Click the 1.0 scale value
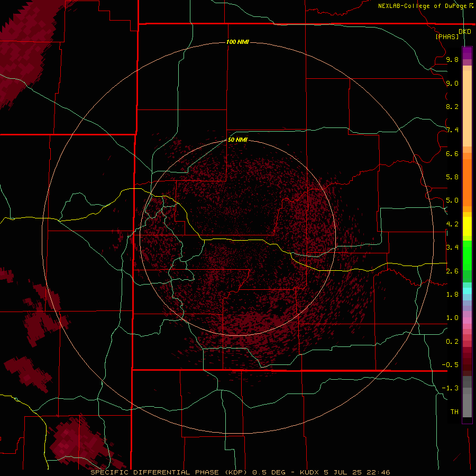This screenshot has height=476, width=476. (x=452, y=318)
